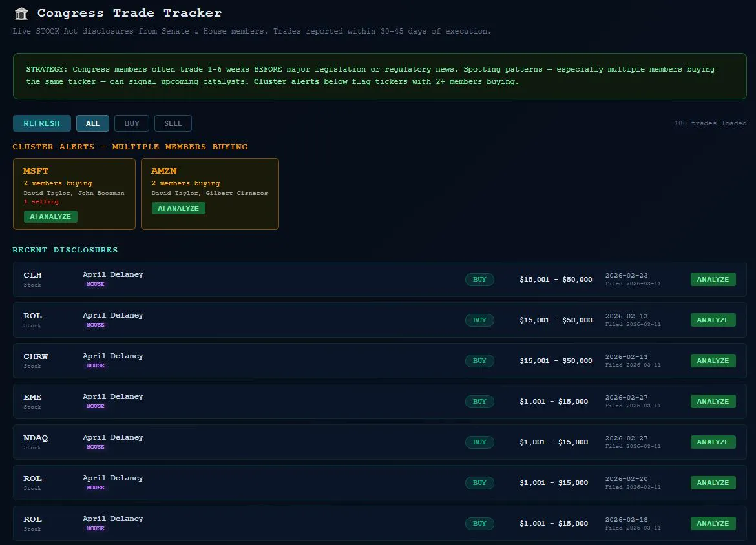Click the 'David Taylor, Gilbert Cisneros' names
The image size is (756, 545).
[209, 193]
